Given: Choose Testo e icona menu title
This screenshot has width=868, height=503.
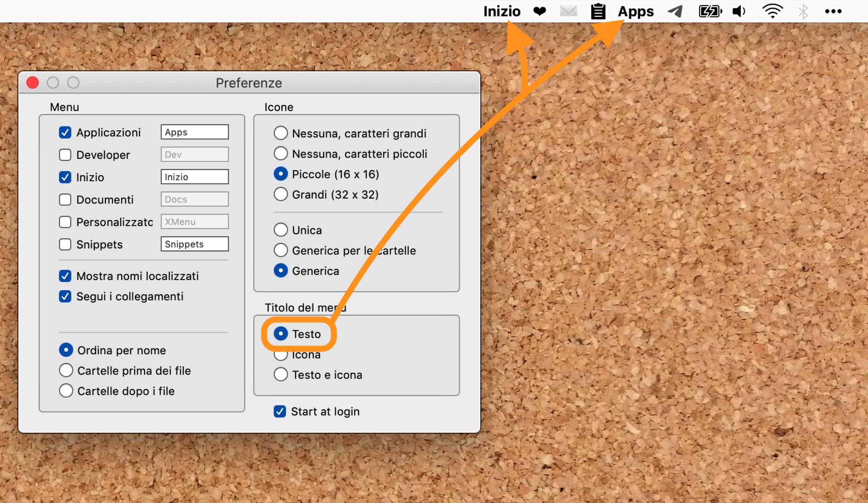Looking at the screenshot, I should (281, 375).
